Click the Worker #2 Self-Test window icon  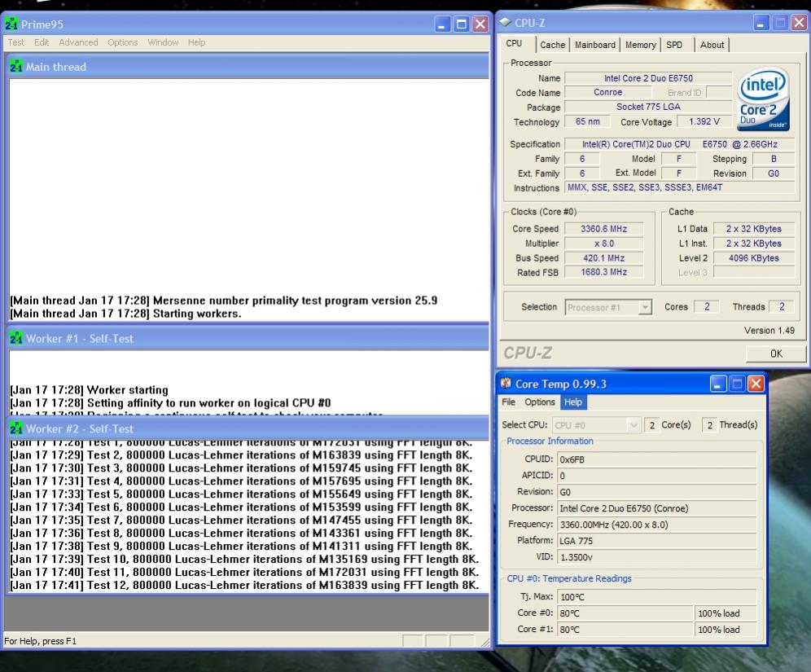16,428
